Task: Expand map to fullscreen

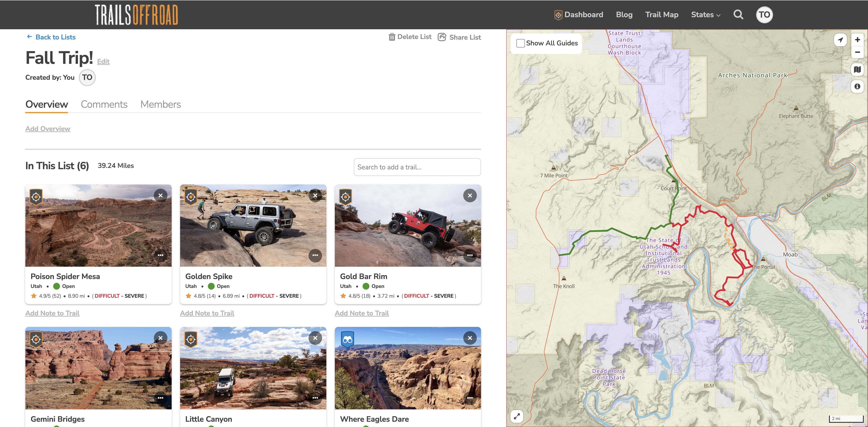Action: 517,416
